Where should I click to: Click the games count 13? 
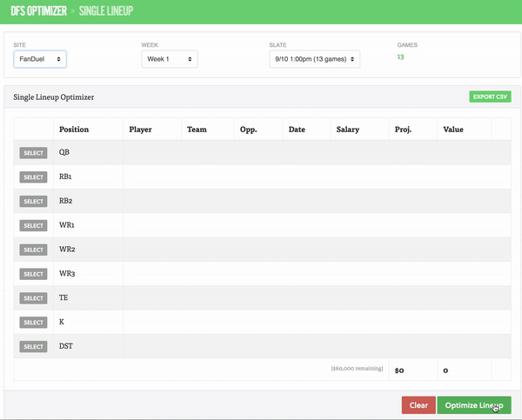coord(400,57)
